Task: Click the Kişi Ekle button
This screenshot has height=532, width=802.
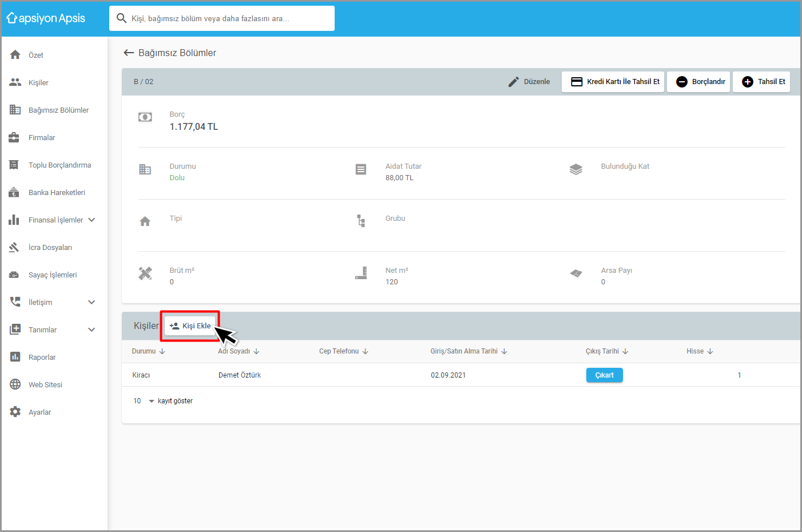Action: coord(190,326)
